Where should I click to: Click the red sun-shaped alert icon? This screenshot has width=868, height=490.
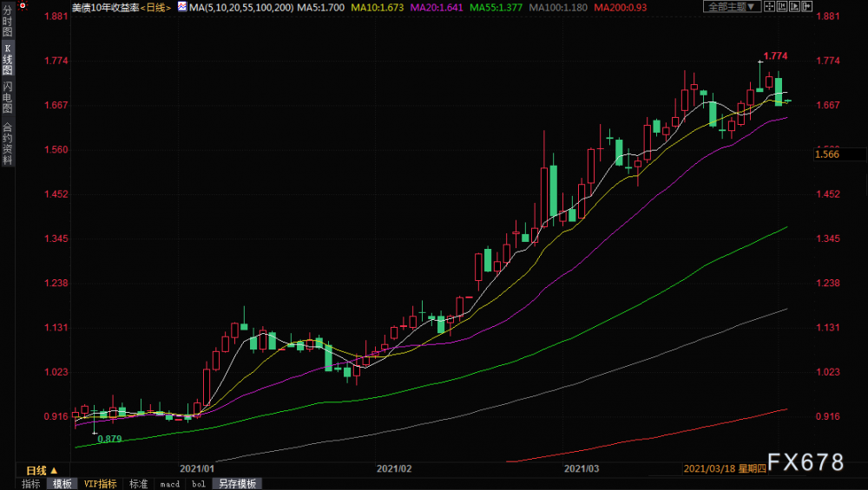pos(23,6)
